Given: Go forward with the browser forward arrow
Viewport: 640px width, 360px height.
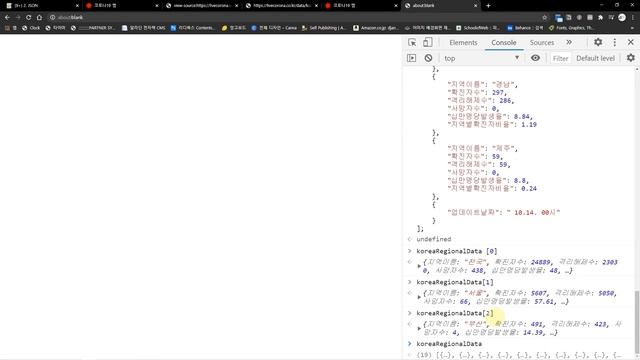Looking at the screenshot, I should (x=18, y=18).
